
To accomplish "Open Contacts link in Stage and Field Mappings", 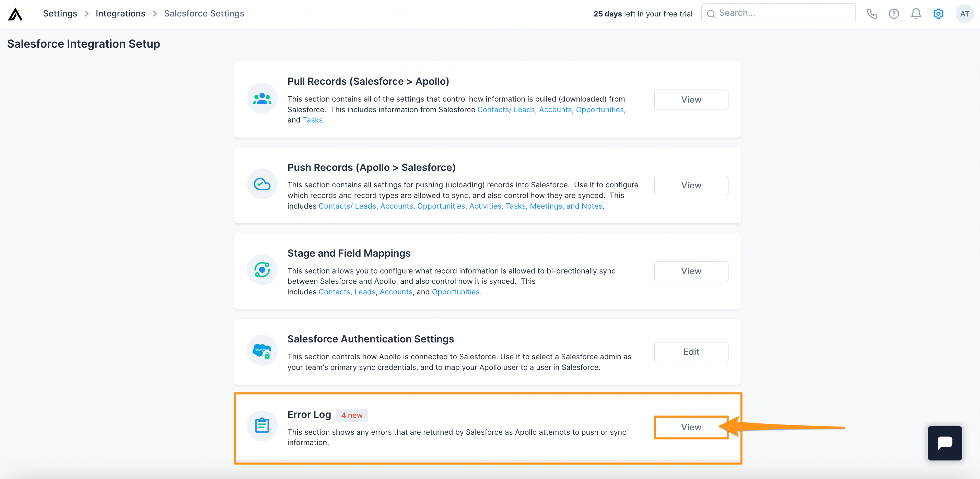I will tap(334, 292).
